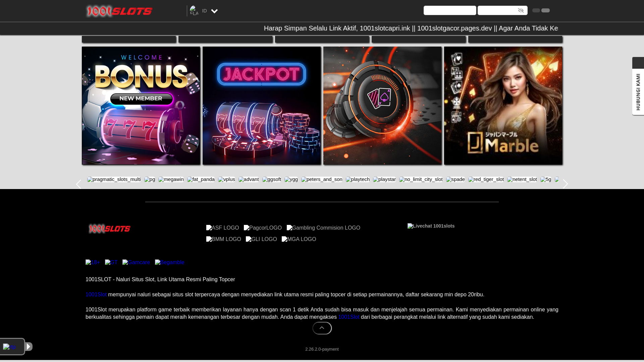Focus the username input field
This screenshot has width=644, height=362.
(x=450, y=10)
